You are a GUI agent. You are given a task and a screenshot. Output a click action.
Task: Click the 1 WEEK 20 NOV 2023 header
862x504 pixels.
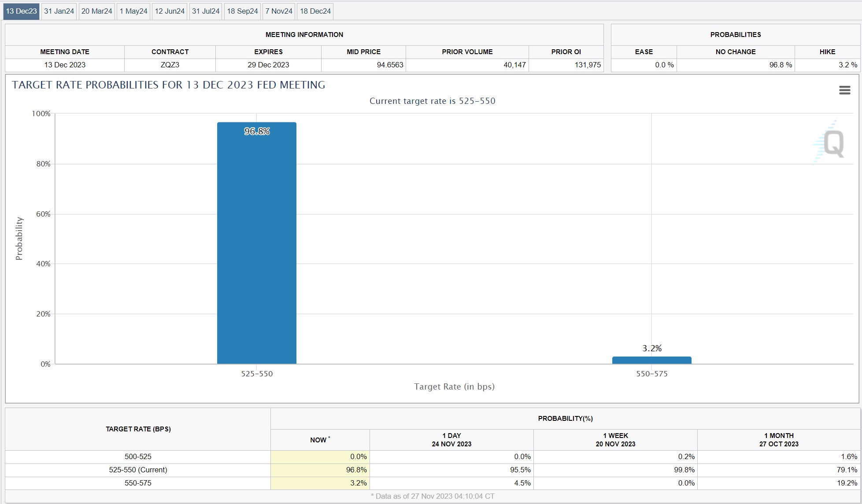(x=615, y=440)
